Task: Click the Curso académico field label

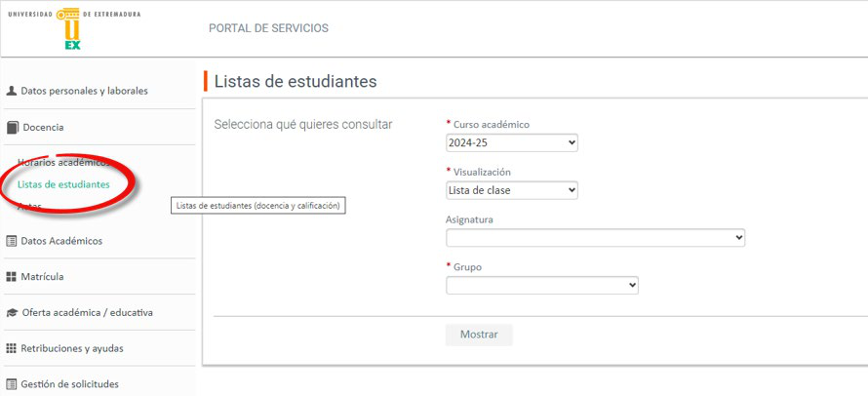Action: tap(492, 125)
